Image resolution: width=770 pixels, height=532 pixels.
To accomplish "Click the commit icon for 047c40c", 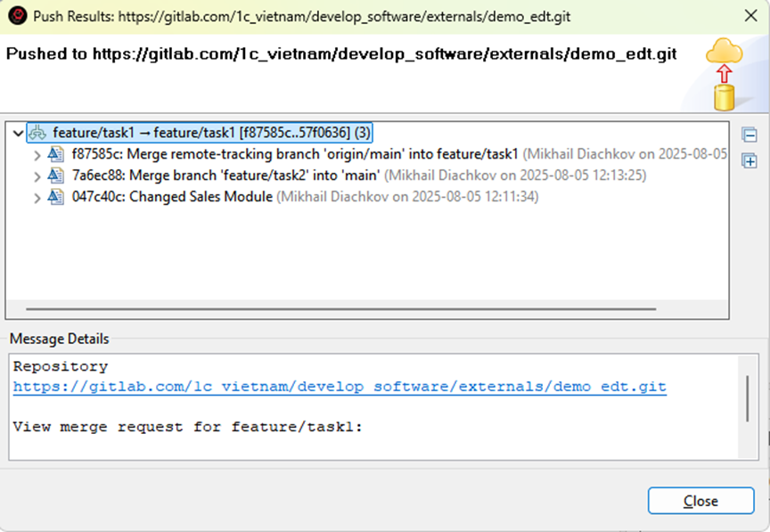I will click(x=57, y=197).
